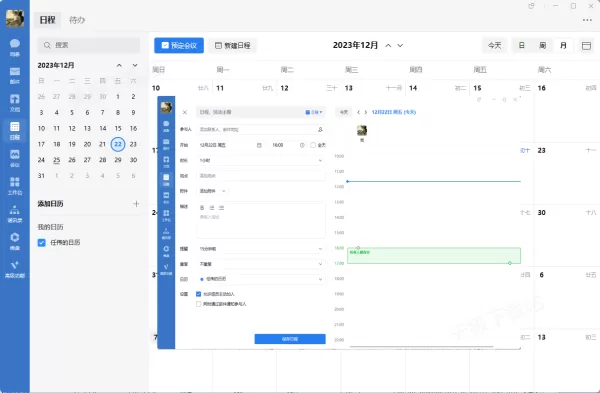Uncheck the first checked option under 设置

[x=198, y=294]
